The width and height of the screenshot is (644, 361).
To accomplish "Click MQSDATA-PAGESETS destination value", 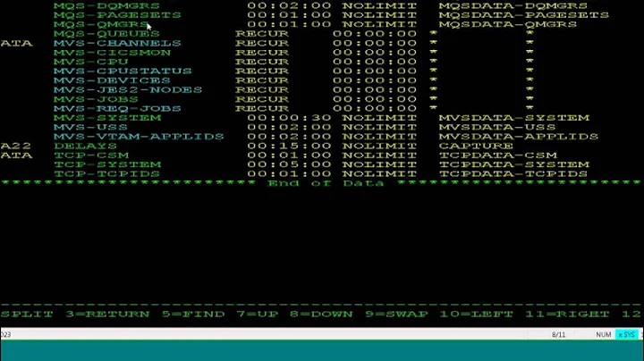I will coord(523,15).
